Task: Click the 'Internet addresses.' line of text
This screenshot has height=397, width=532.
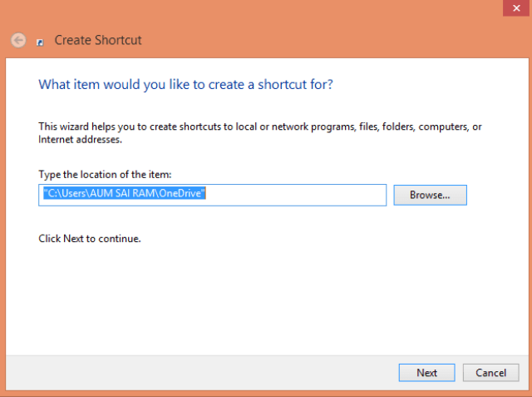Action: pyautogui.click(x=80, y=139)
